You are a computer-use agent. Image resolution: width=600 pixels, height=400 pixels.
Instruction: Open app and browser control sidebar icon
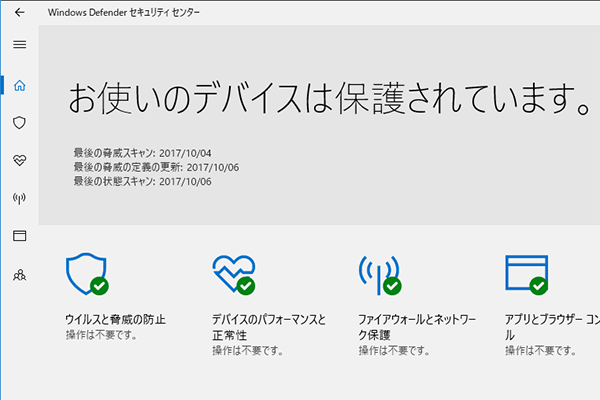pos(20,235)
